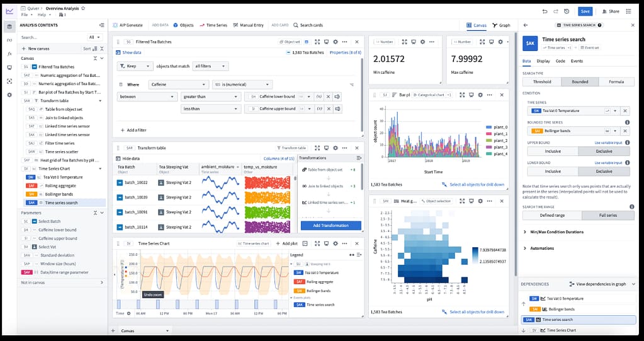Open the Display tab in search panel
The height and width of the screenshot is (341, 644).
[x=543, y=61]
